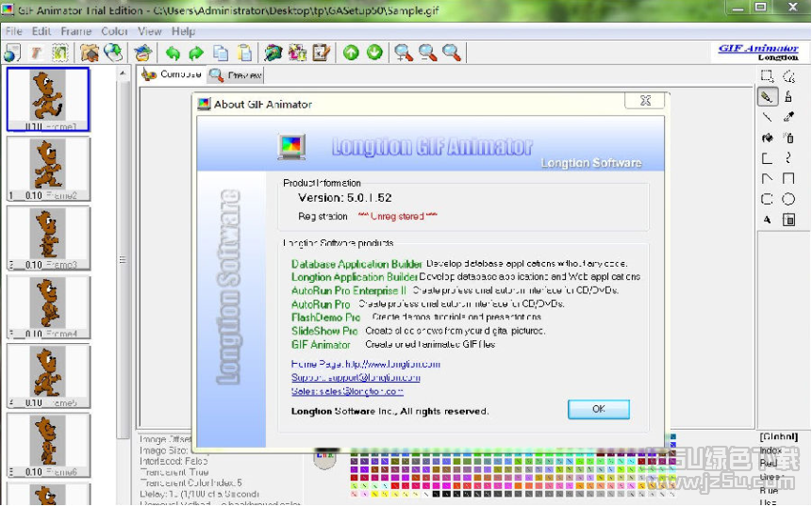Select the spray can tool
Viewport: 812px width, 507px height.
[789, 138]
